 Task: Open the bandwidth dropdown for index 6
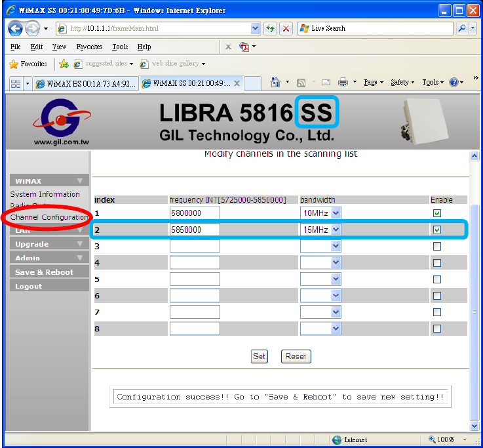coord(320,296)
